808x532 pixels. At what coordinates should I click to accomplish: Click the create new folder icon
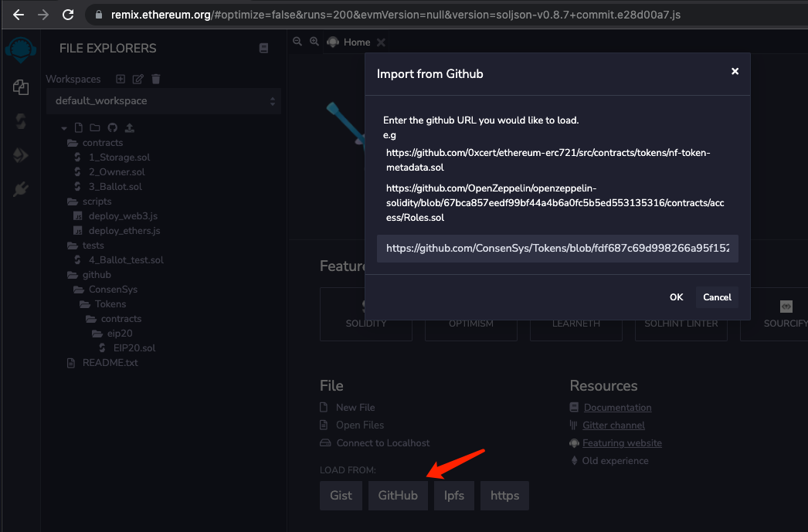click(x=95, y=127)
